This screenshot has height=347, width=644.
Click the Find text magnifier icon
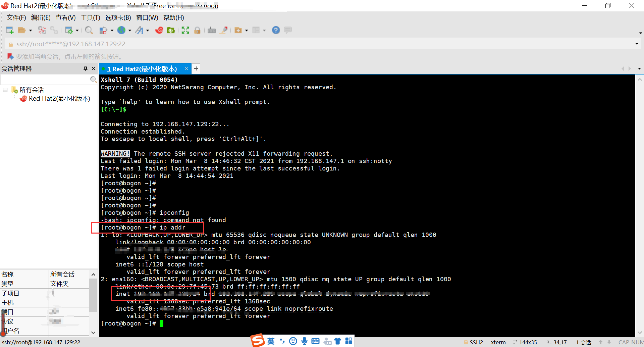(x=89, y=30)
